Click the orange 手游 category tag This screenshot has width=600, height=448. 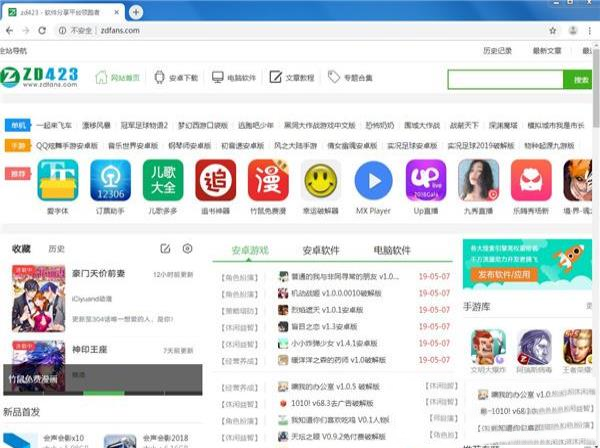[18, 145]
